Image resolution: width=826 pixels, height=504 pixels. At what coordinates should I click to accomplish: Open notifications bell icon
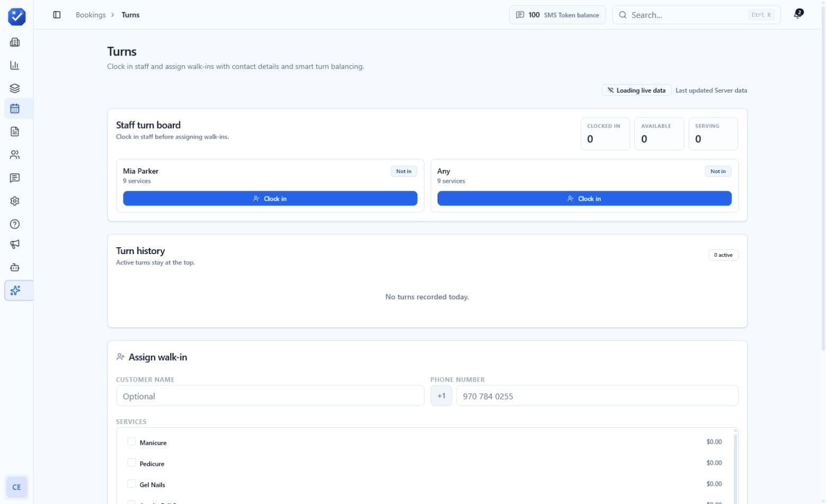pos(798,14)
